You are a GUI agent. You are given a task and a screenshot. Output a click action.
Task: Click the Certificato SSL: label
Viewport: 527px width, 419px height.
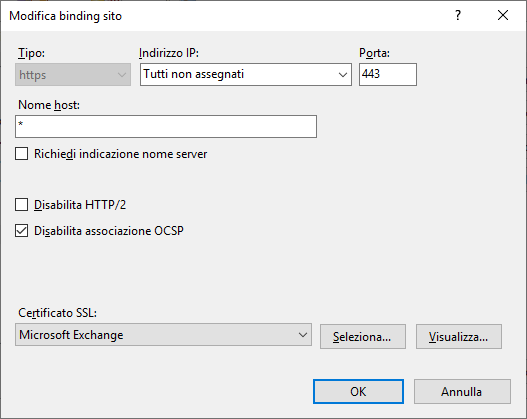coord(57,313)
